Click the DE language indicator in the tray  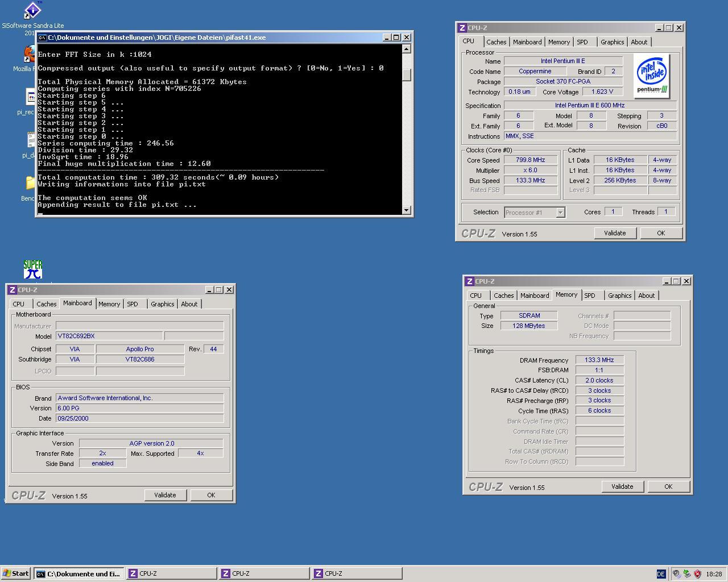click(x=661, y=574)
